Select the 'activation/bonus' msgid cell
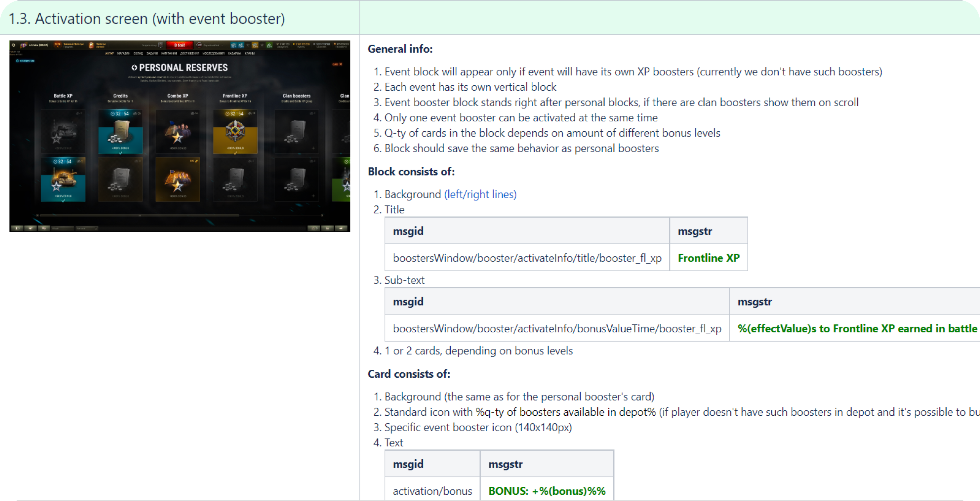The width and height of the screenshot is (980, 501). [432, 491]
